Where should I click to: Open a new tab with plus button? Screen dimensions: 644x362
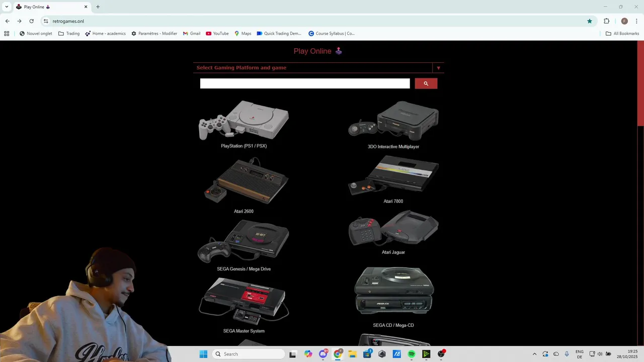pos(98,7)
